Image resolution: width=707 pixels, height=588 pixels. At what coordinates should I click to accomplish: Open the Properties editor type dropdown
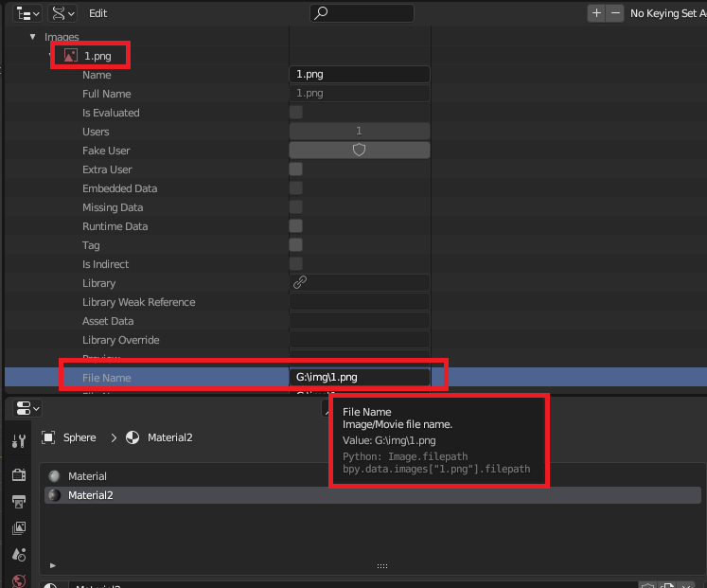click(x=27, y=409)
